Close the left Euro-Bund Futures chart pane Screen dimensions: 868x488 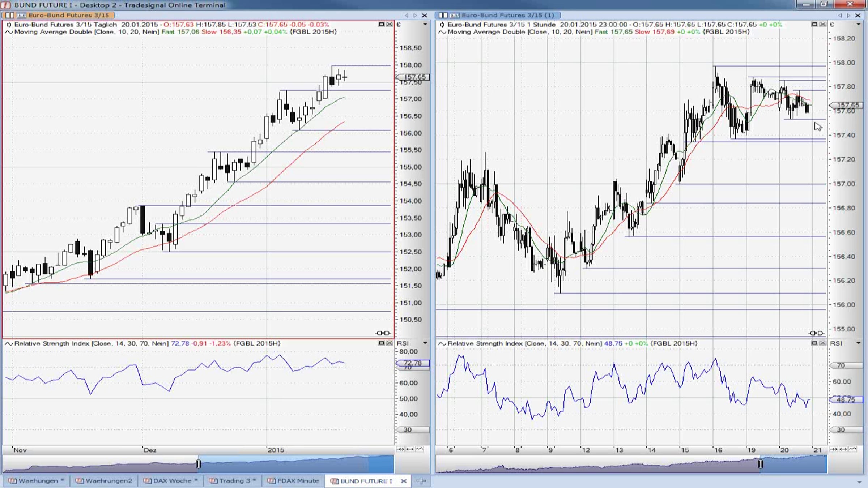[425, 15]
